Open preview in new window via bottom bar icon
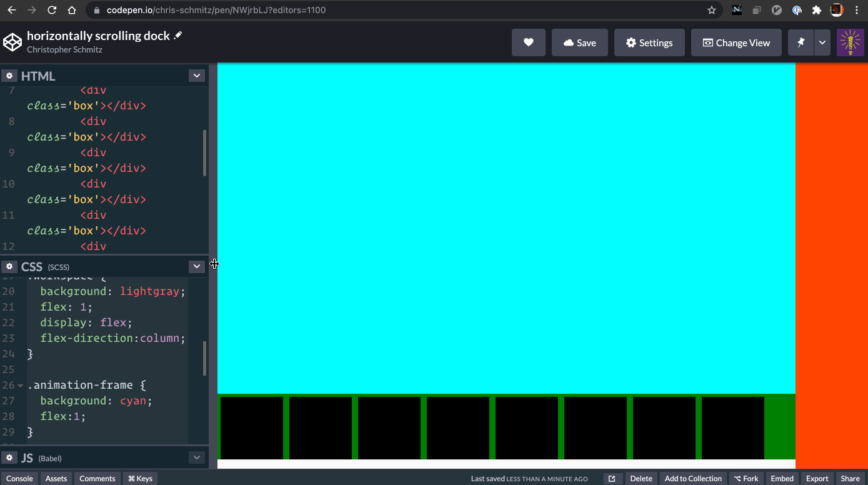Image resolution: width=868 pixels, height=485 pixels. [x=611, y=478]
